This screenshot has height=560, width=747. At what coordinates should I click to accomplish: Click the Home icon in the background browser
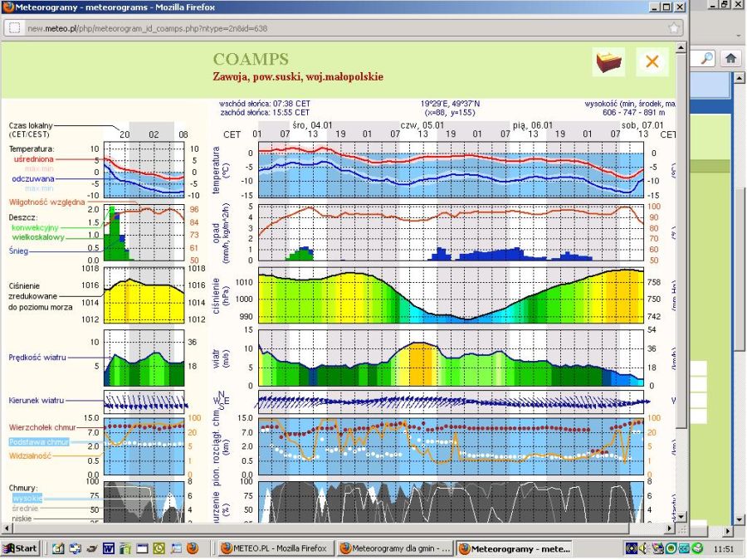point(730,58)
